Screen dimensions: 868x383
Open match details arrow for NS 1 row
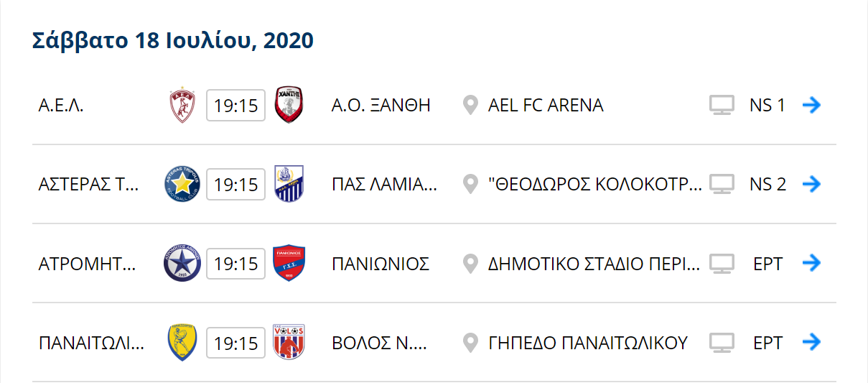811,106
